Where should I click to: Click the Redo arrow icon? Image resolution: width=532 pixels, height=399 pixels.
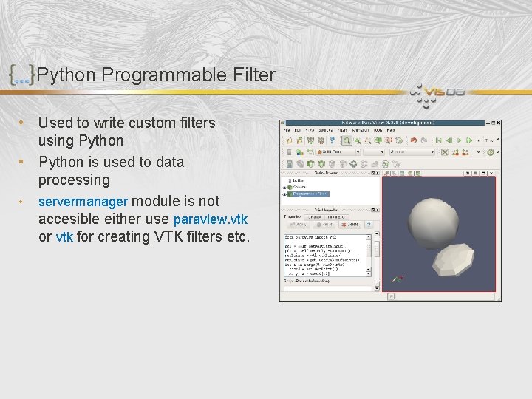coord(424,140)
